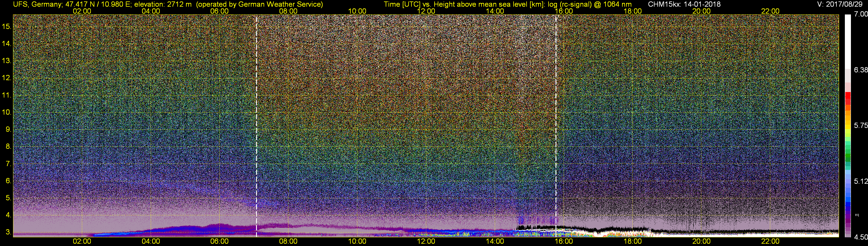The width and height of the screenshot is (868, 246).
Task: Click the 'CHM15kx: 14-01-2018' label
Action: (x=684, y=4)
